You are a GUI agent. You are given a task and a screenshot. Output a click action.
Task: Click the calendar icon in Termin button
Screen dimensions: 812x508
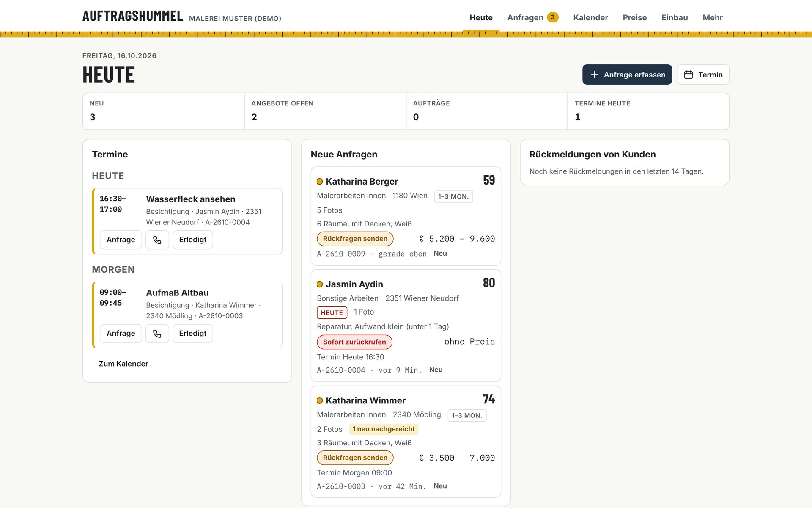pos(689,75)
